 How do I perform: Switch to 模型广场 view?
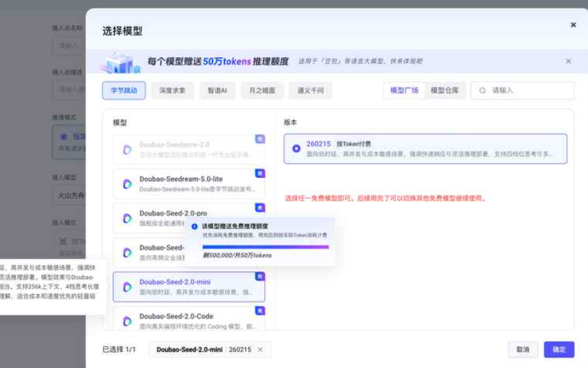click(x=404, y=90)
